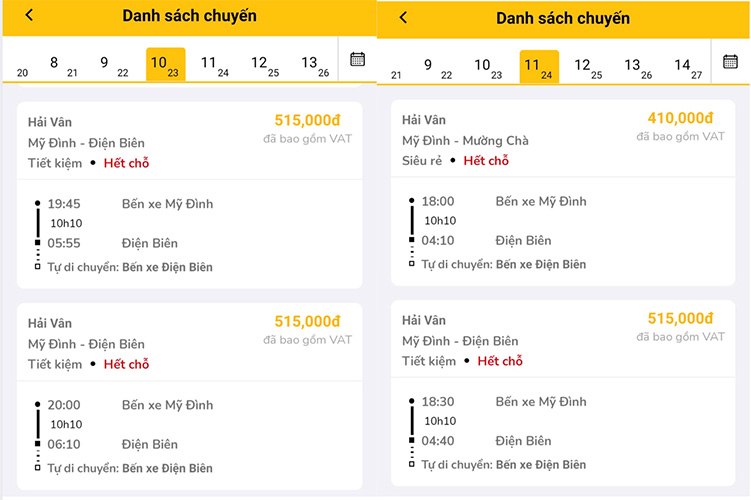Tap the 515,000đ price on the 20:00 trip
The image size is (751, 500).
point(308,321)
